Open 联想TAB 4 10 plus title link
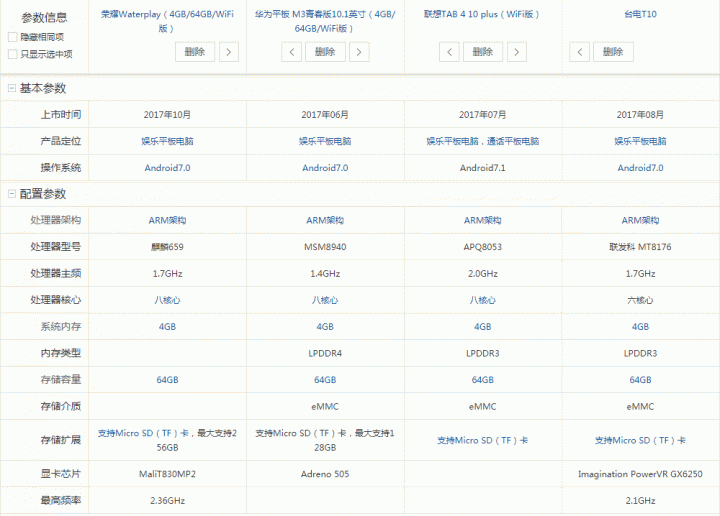 coord(482,14)
